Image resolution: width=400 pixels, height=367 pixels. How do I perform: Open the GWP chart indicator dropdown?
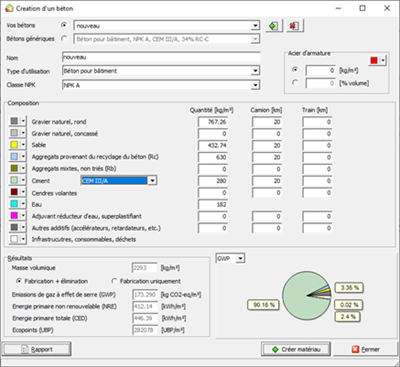(240, 258)
